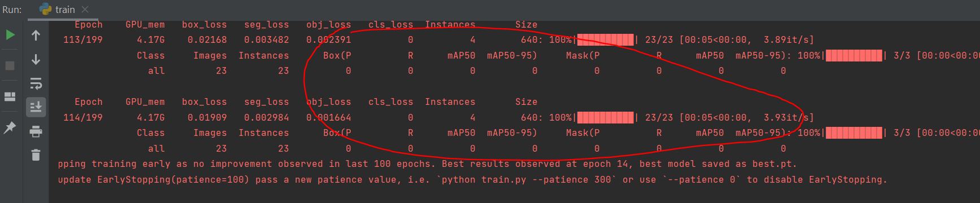Click obj_loss value 0.002391
The width and height of the screenshot is (980, 203).
click(329, 40)
